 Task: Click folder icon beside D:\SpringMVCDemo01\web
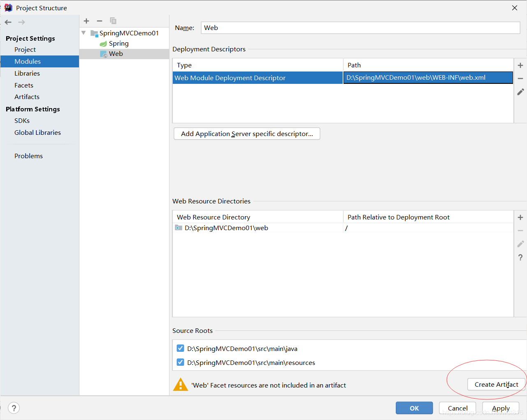(179, 228)
